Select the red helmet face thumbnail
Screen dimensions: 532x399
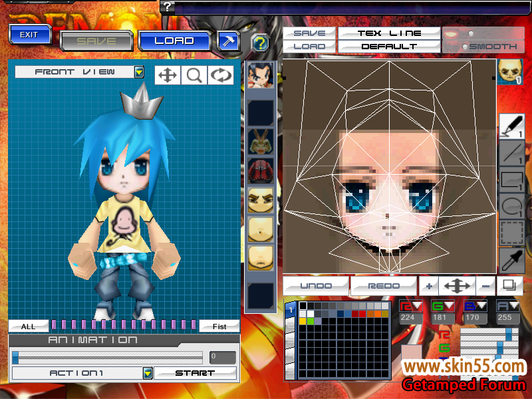(261, 171)
